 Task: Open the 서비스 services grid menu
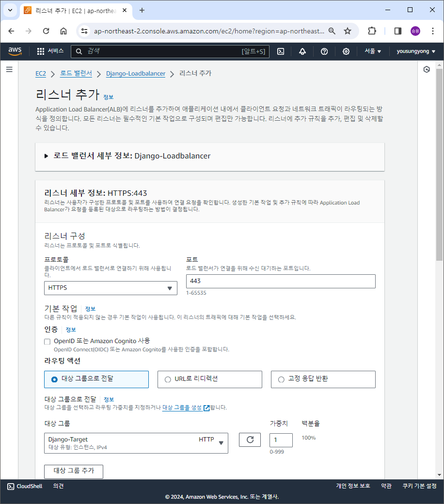[x=50, y=51]
